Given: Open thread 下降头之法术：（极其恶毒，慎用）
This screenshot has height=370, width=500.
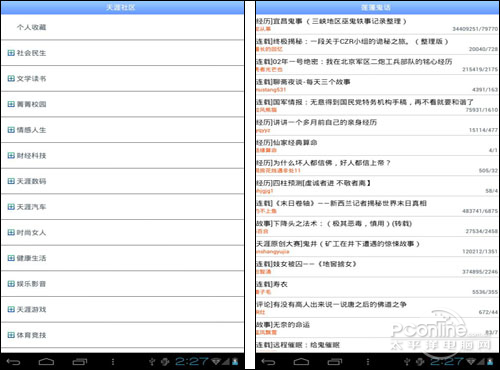Looking at the screenshot, I should coord(377,227).
